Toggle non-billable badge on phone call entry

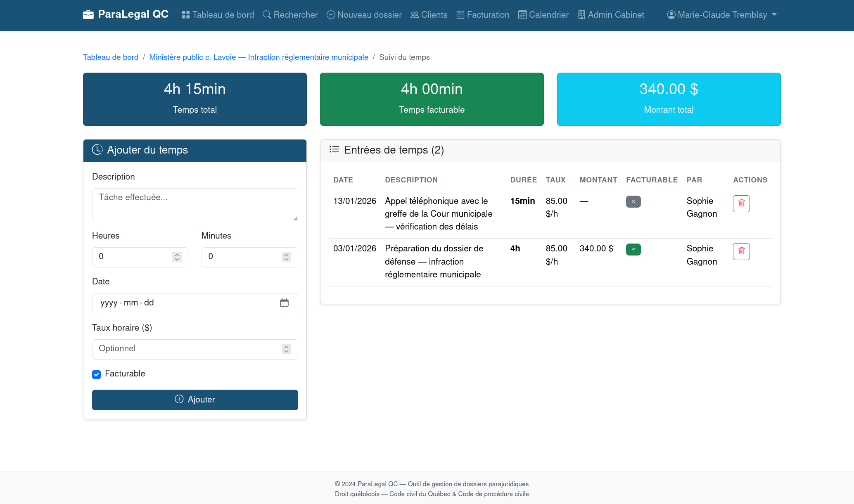tap(633, 201)
